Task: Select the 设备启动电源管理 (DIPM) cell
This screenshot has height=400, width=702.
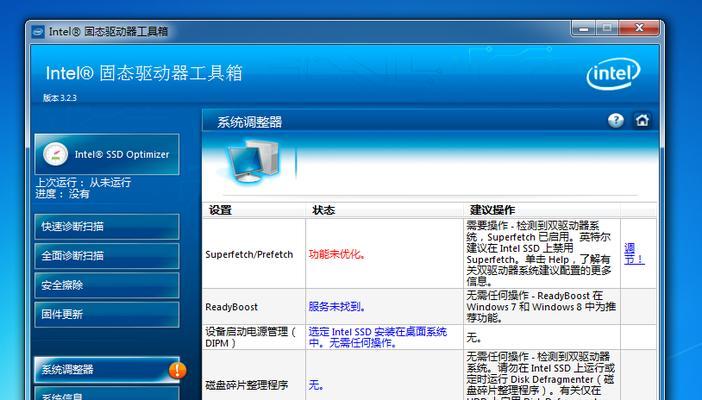Action: 254,337
